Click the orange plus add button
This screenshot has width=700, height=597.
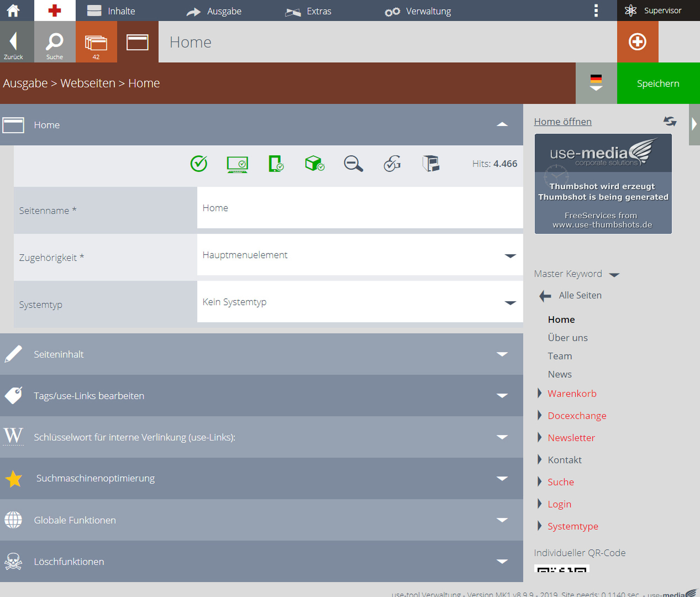[x=637, y=42]
